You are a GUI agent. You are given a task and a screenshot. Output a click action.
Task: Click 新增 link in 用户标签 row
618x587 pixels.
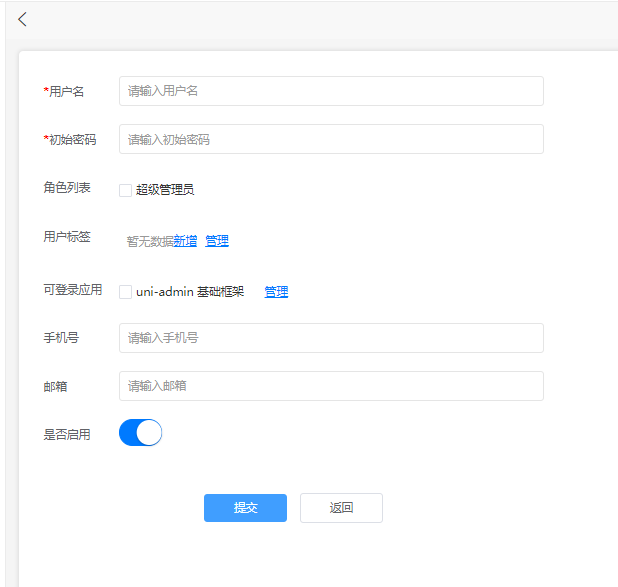(185, 241)
